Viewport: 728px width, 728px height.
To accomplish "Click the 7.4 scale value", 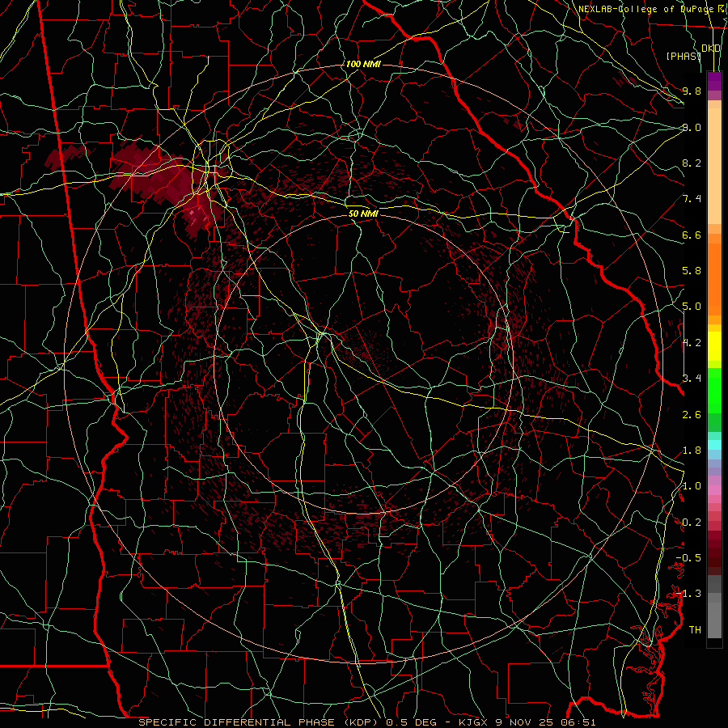I will (x=692, y=199).
